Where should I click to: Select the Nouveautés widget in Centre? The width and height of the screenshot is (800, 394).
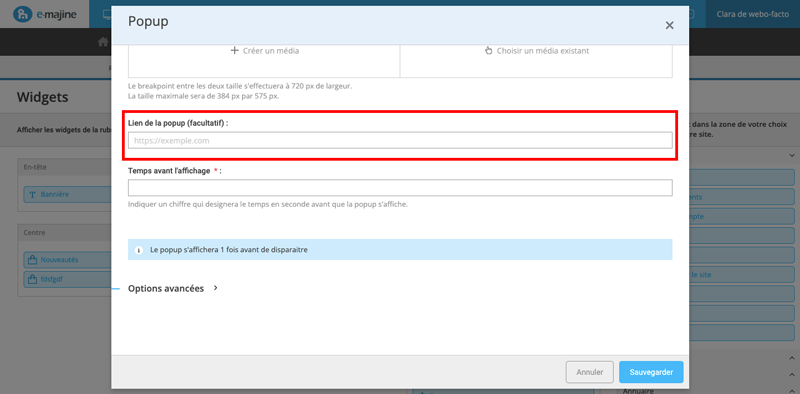pos(67,260)
